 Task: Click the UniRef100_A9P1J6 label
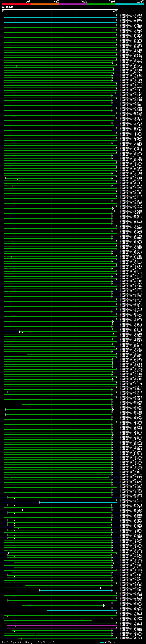point(131,48)
